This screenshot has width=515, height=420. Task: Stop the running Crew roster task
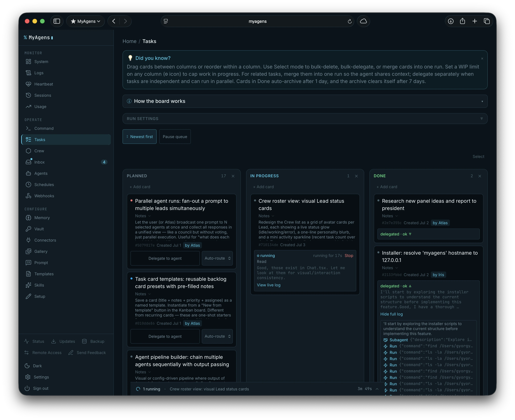(x=349, y=255)
